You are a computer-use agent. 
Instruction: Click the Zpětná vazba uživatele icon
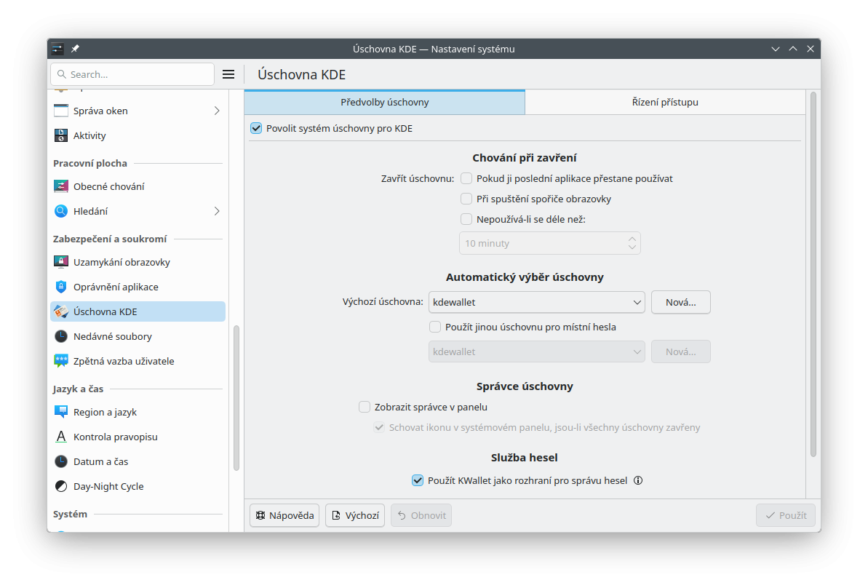tap(61, 361)
